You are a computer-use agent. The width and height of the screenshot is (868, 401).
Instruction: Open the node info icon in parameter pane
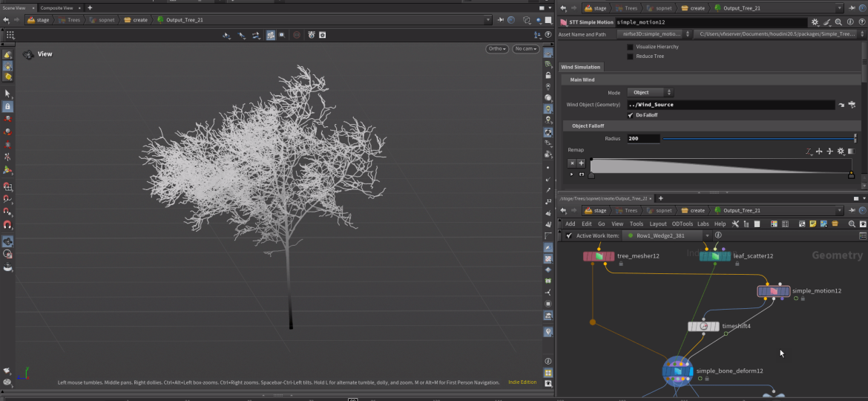pyautogui.click(x=849, y=22)
